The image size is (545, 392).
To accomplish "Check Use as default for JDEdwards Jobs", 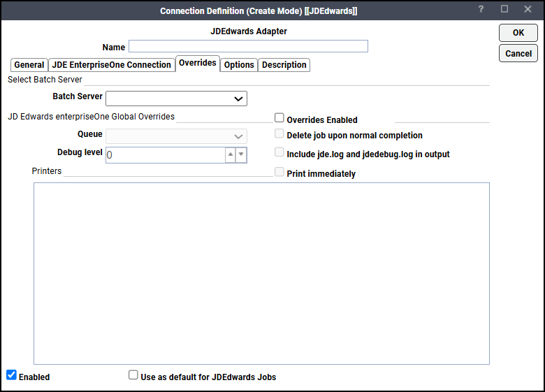I will click(x=133, y=375).
